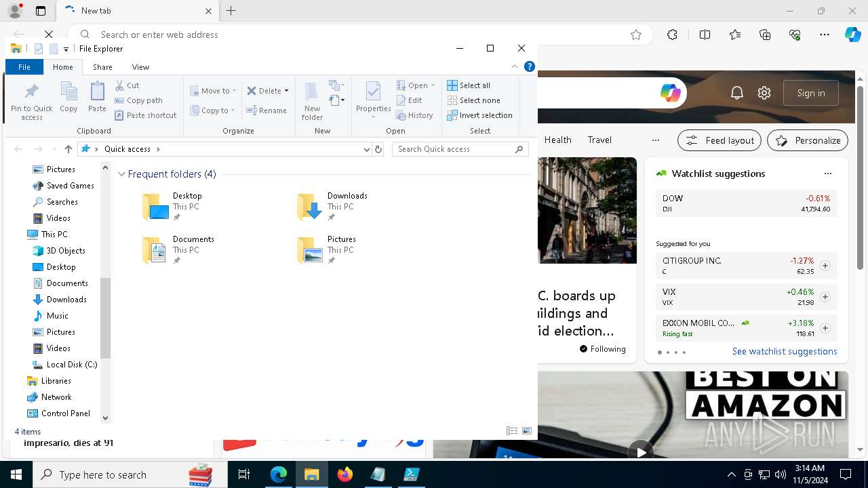Open Firefox from the taskbar
The width and height of the screenshot is (868, 488).
pyautogui.click(x=345, y=474)
